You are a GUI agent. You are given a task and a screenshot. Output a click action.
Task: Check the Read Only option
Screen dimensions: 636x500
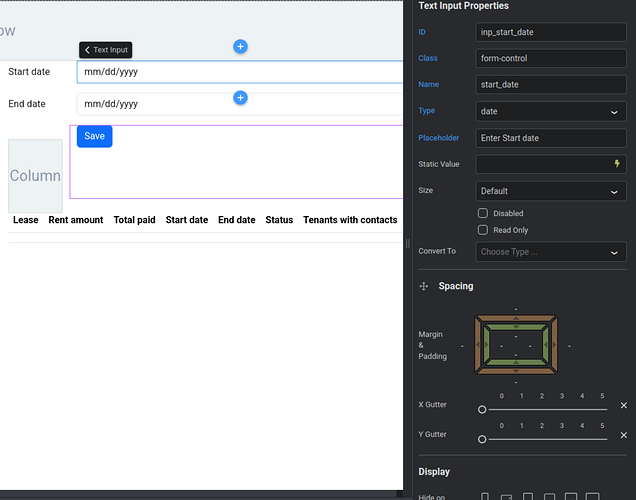point(483,230)
